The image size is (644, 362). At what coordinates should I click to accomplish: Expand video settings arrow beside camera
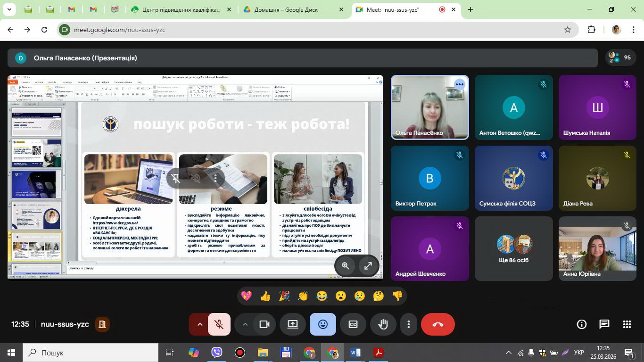[x=245, y=324]
